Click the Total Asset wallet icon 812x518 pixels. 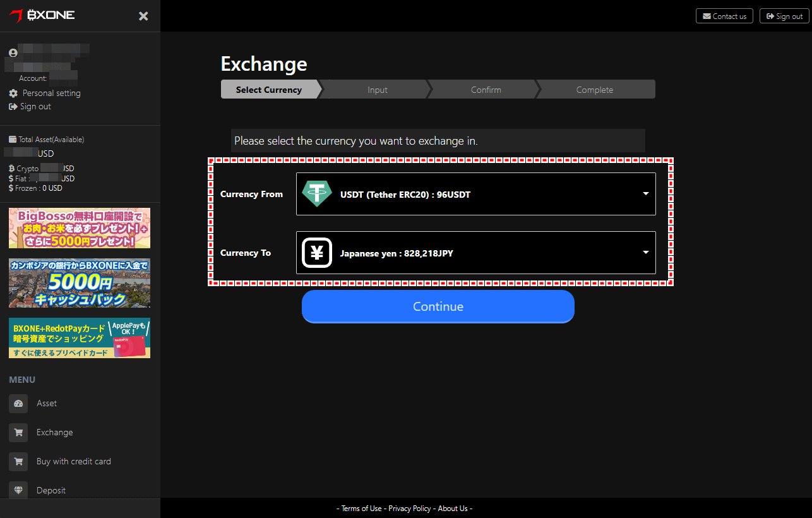[13, 140]
